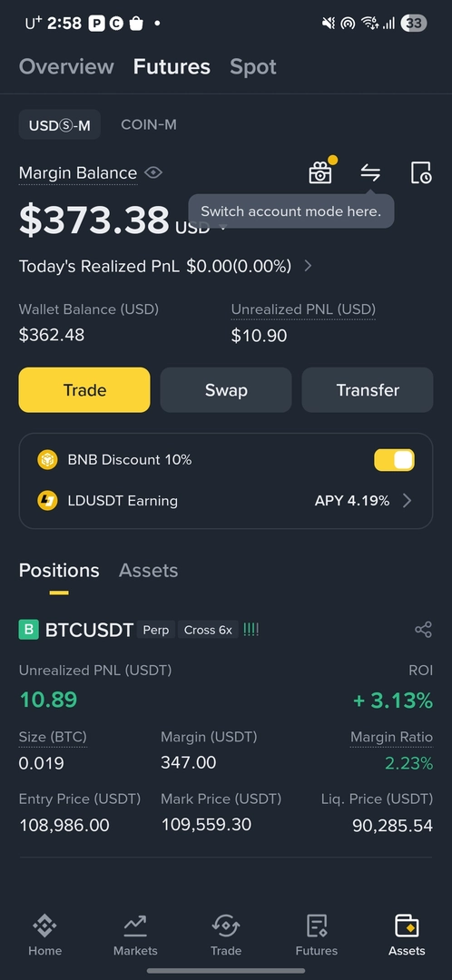This screenshot has width=452, height=980.
Task: Switch to the Assets tab beside Positions
Action: tap(148, 571)
